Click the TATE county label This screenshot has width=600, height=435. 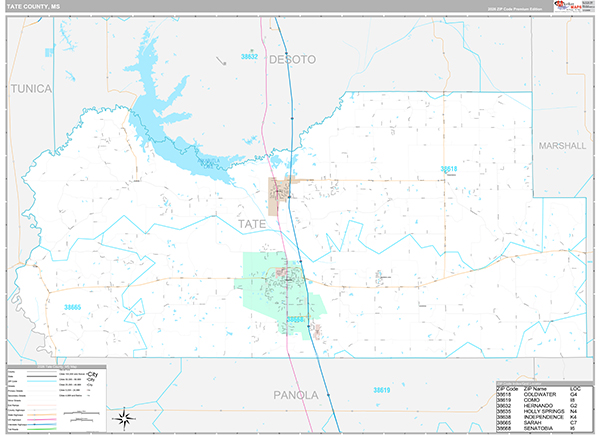coord(252,224)
